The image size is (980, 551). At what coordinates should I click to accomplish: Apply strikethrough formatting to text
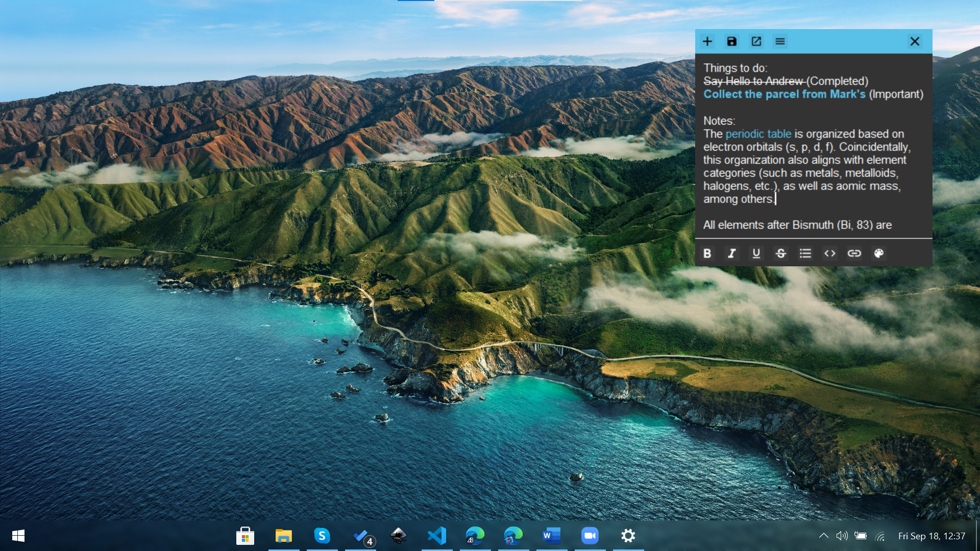[x=780, y=254]
